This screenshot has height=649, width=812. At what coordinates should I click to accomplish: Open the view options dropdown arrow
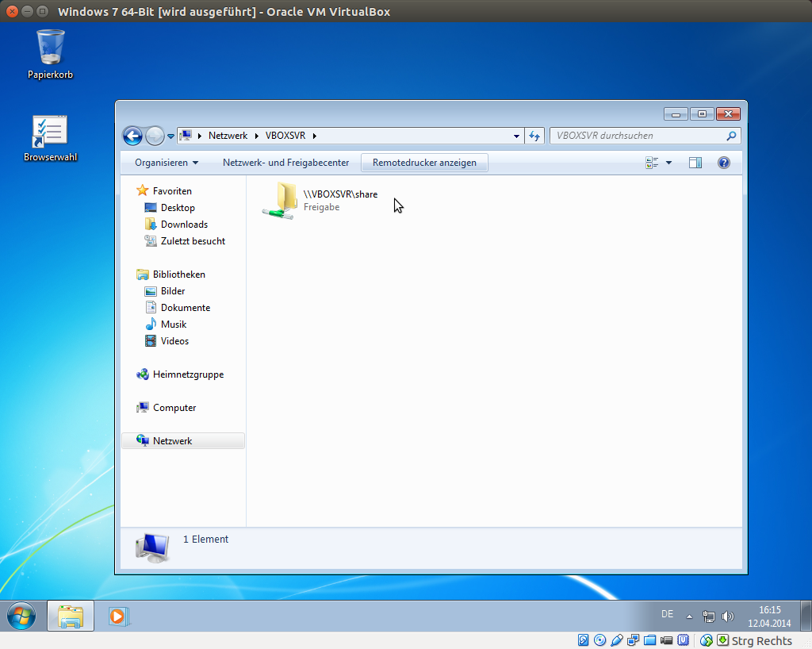668,163
